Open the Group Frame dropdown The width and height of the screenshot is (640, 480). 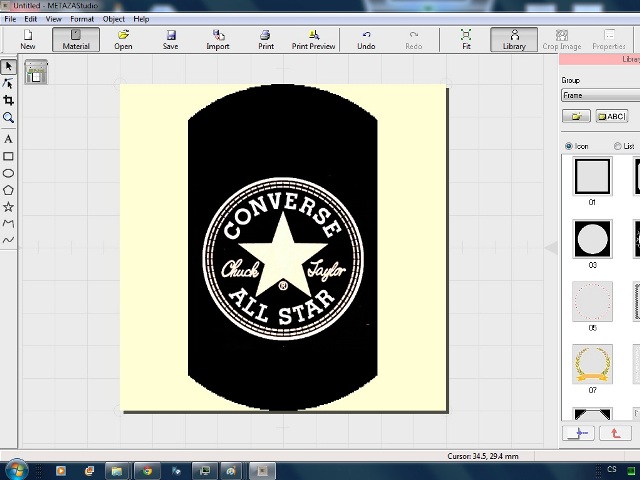[x=600, y=96]
